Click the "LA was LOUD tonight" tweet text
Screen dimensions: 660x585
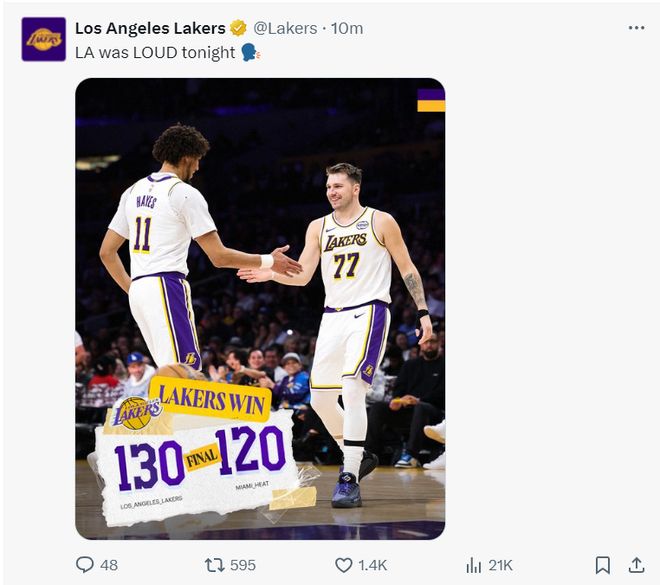coord(155,52)
